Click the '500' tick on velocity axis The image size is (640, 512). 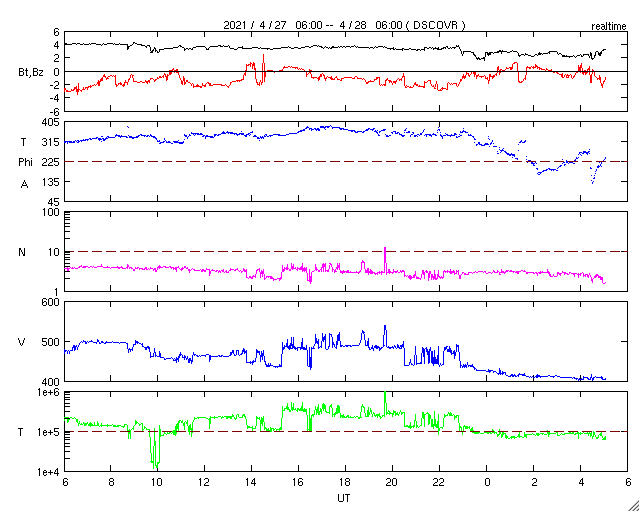point(51,342)
